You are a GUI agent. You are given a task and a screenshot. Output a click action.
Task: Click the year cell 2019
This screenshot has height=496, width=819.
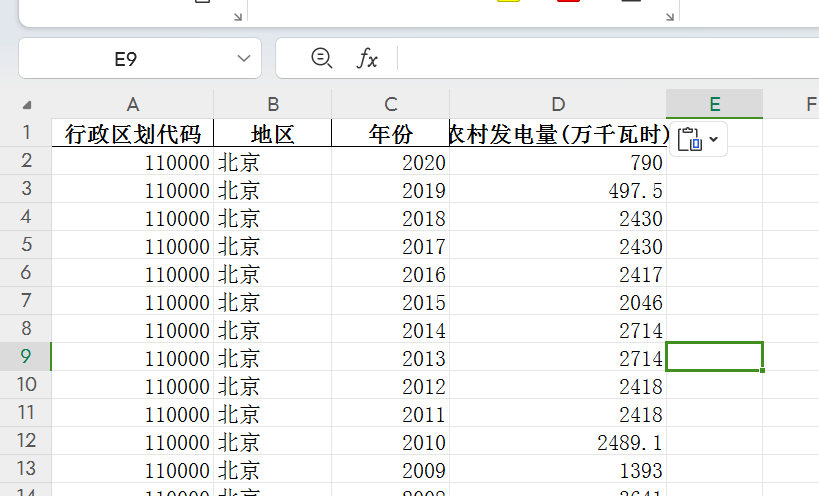(391, 190)
